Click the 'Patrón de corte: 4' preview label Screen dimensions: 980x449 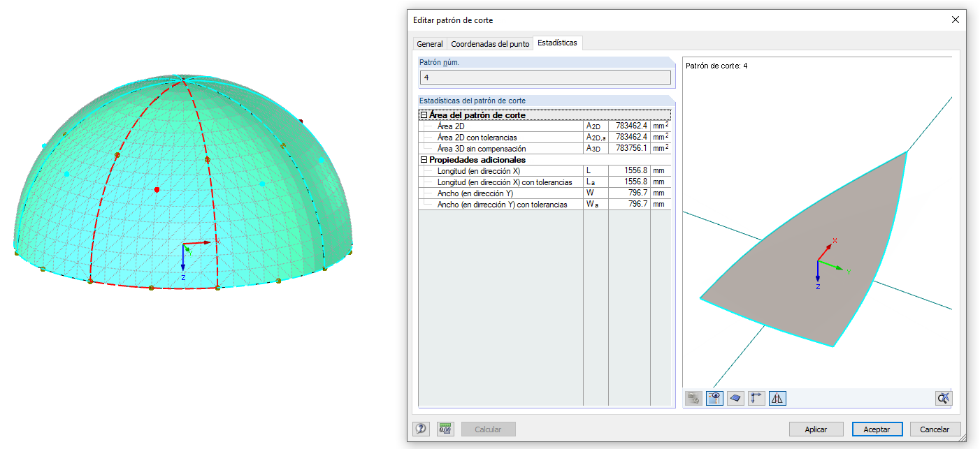point(717,66)
